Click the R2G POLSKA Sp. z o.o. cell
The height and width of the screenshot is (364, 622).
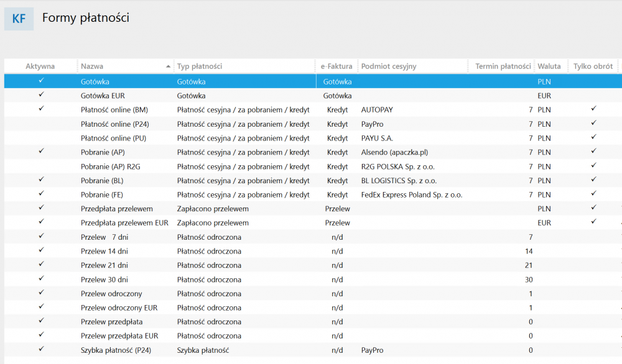tap(398, 166)
